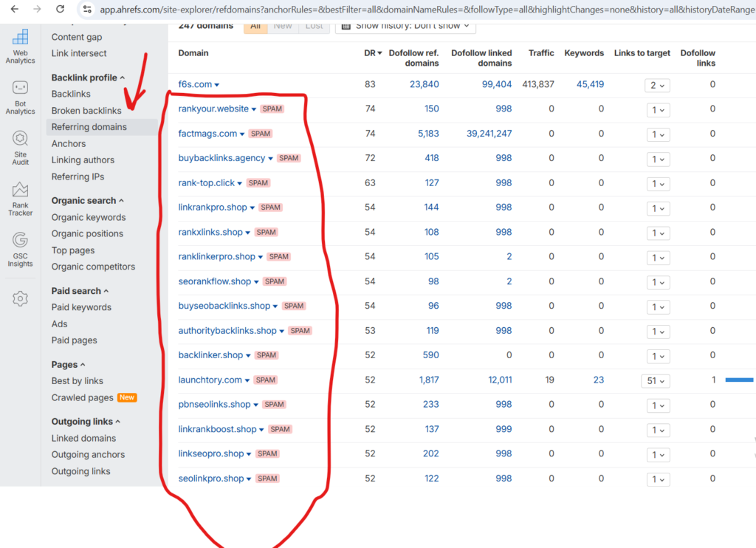The height and width of the screenshot is (548, 756).
Task: Go back using the browser back arrow
Action: 15,9
